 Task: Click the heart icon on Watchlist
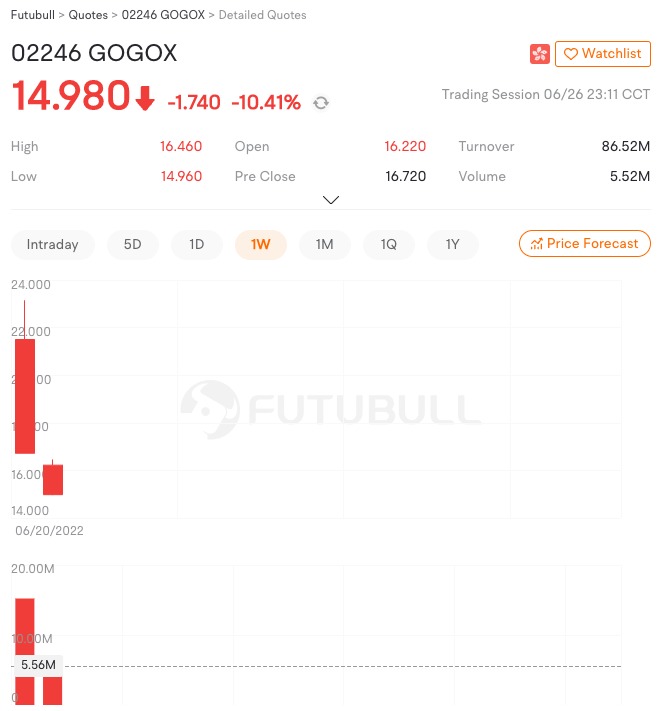[570, 54]
